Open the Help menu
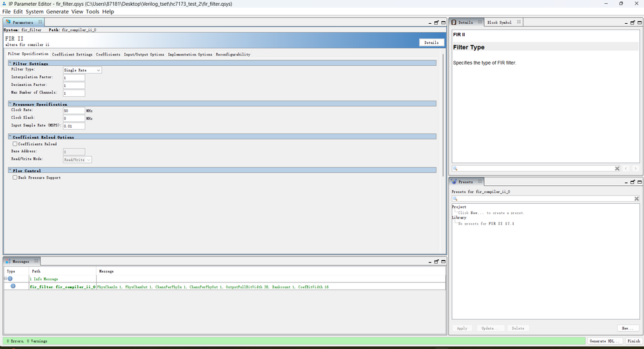 (108, 12)
